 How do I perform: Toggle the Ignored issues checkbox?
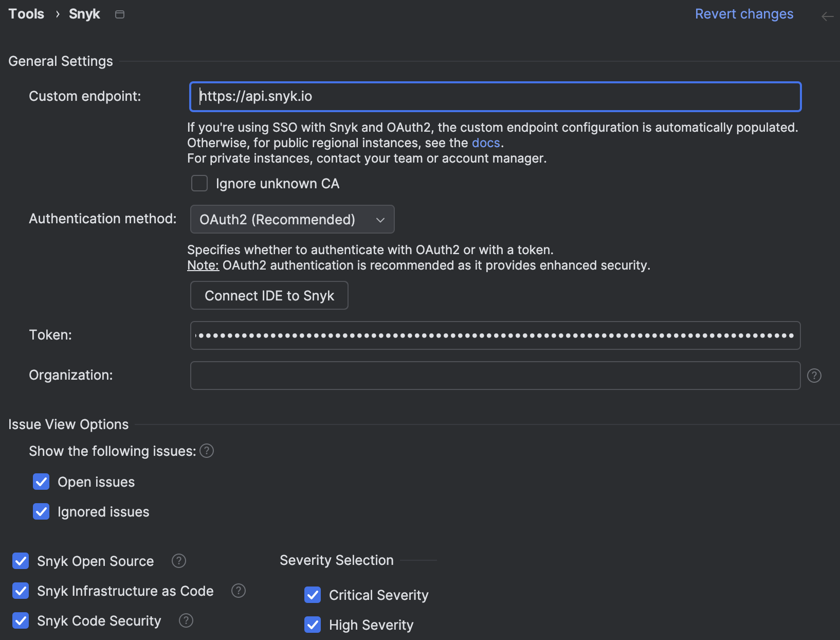[x=41, y=511]
